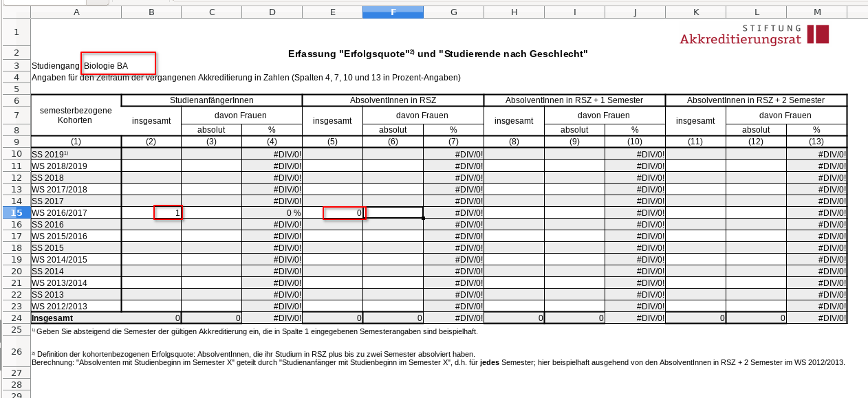Select the column D header
The height and width of the screenshot is (398, 868).
(x=272, y=12)
